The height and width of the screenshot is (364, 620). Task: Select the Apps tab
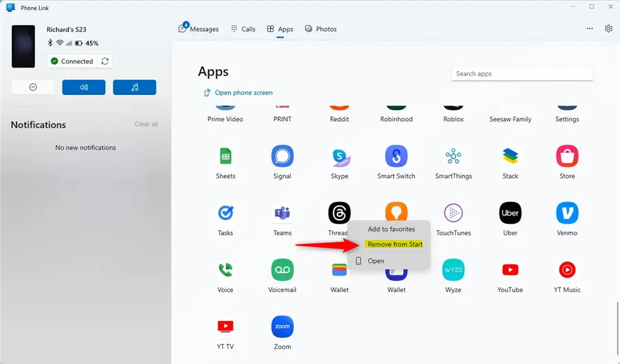(280, 29)
